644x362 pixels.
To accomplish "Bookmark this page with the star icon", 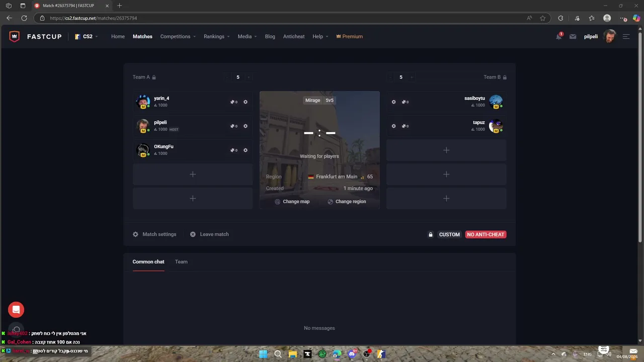I will 543,18.
